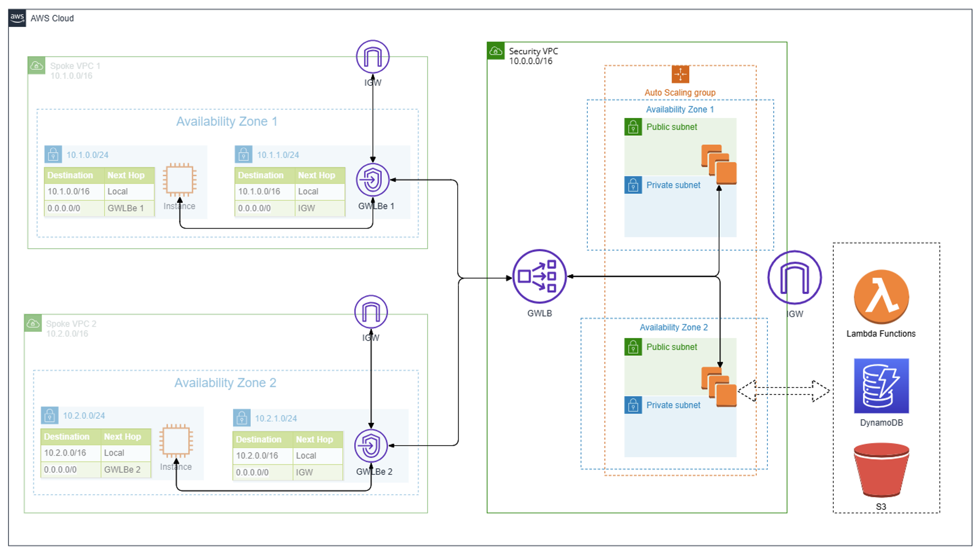
Task: Click the 'Lambda Functions' label
Action: click(881, 334)
